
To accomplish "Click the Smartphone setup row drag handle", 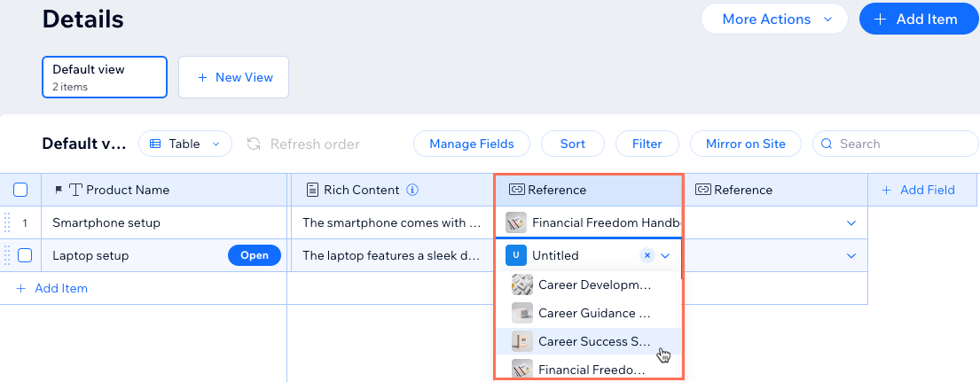I will 7,222.
